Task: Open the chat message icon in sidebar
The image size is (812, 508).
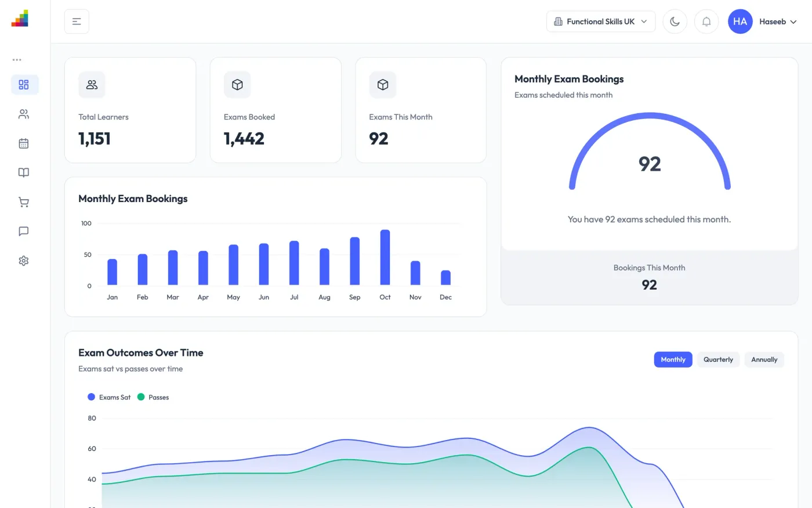Action: coord(24,231)
